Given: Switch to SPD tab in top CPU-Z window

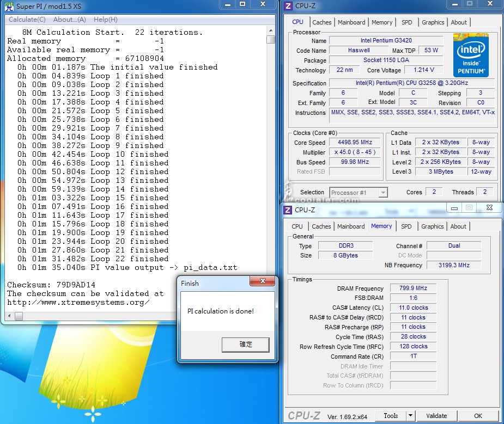Looking at the screenshot, I should (x=406, y=22).
